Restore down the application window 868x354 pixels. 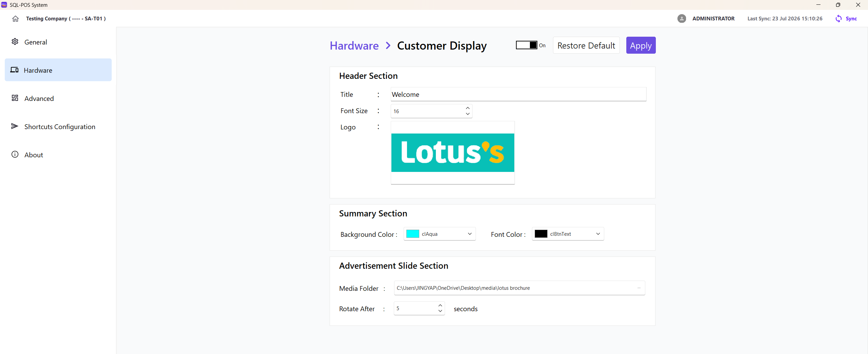[x=838, y=5]
